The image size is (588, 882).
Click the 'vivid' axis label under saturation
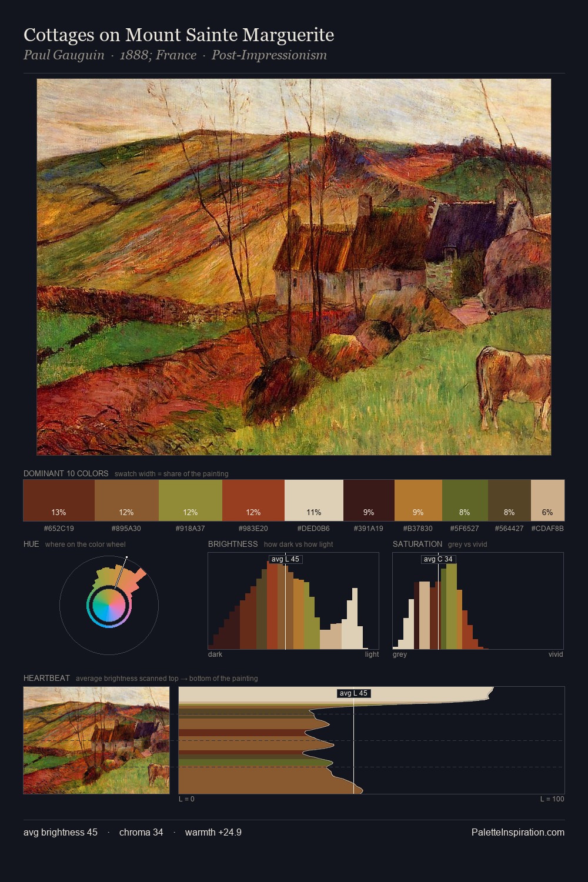(x=556, y=654)
